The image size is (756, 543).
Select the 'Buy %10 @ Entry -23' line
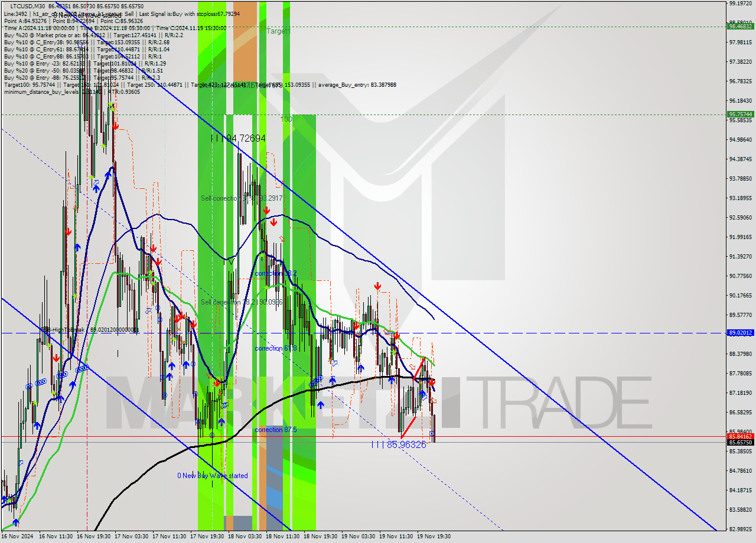click(x=85, y=63)
